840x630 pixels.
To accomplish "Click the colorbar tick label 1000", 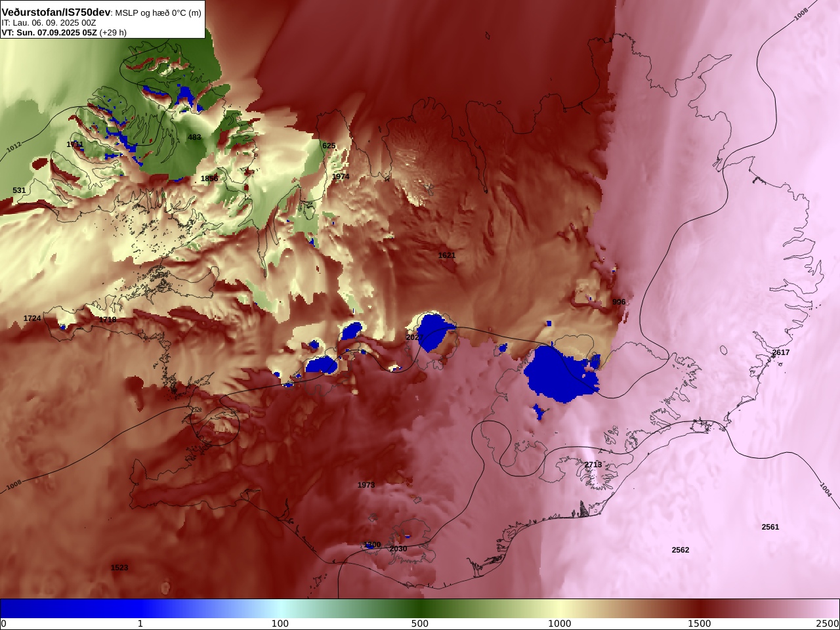I will click(560, 623).
